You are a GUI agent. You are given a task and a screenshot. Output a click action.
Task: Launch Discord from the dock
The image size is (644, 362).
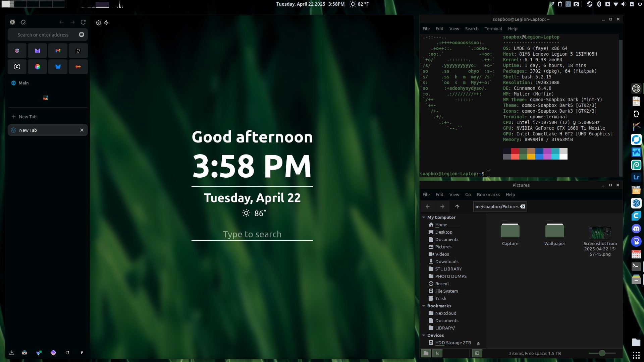point(636,229)
